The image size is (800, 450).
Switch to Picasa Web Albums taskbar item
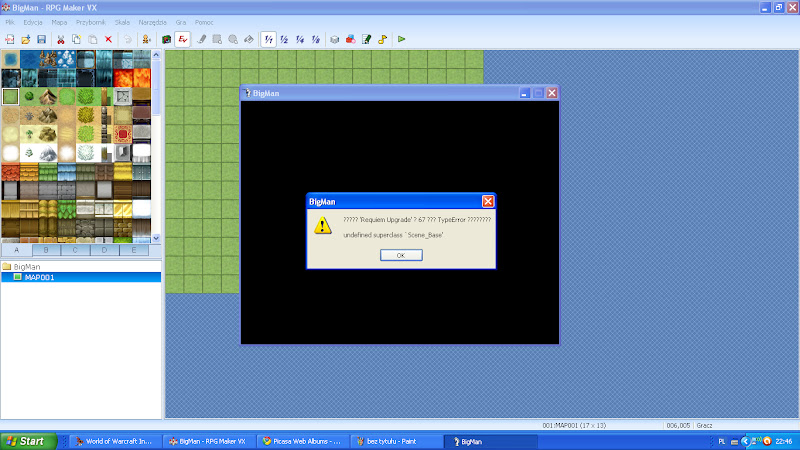tap(303, 441)
